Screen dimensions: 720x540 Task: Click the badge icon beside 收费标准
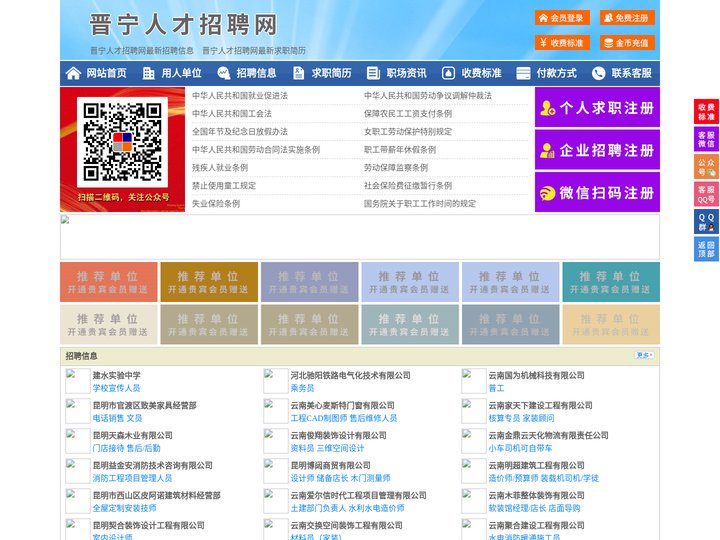[x=448, y=73]
